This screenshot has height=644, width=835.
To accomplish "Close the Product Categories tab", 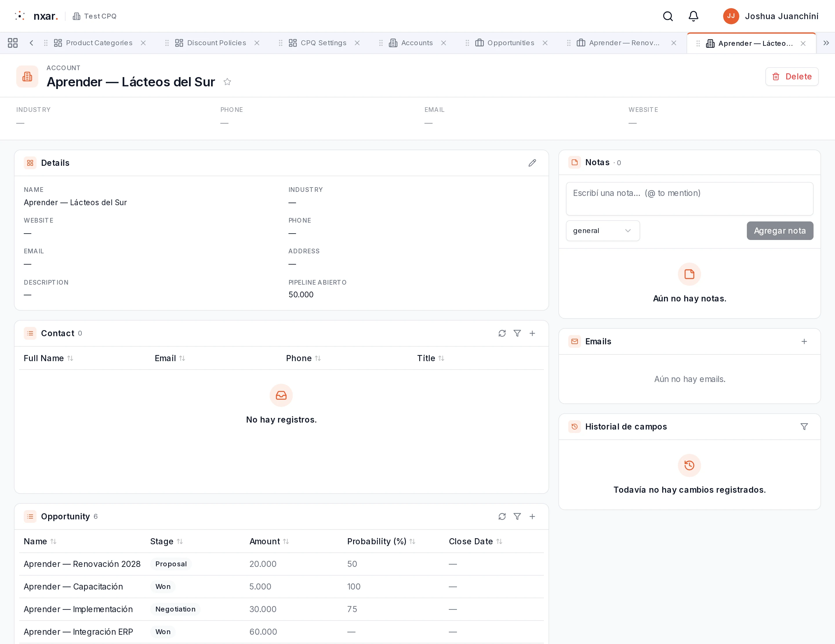I will pos(143,43).
